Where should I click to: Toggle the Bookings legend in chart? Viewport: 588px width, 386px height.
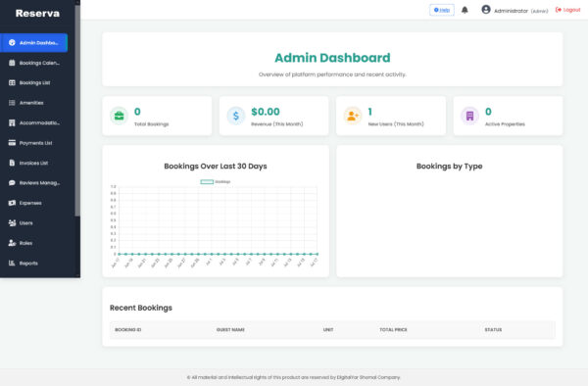(216, 182)
